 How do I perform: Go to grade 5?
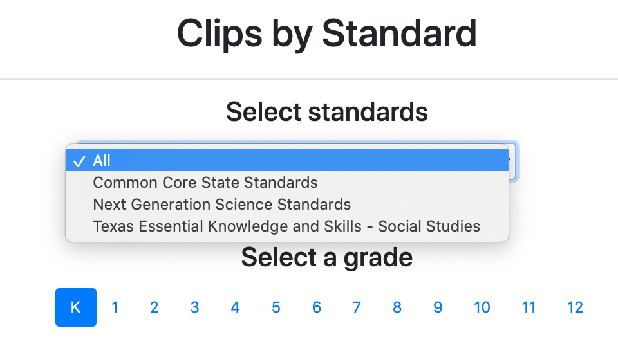click(276, 307)
